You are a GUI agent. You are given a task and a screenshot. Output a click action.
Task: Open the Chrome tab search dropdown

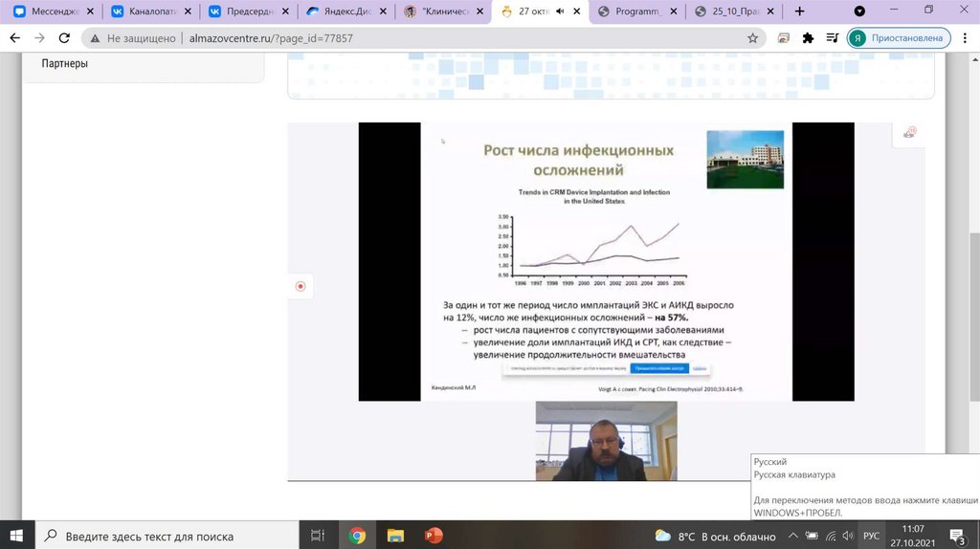pyautogui.click(x=858, y=11)
